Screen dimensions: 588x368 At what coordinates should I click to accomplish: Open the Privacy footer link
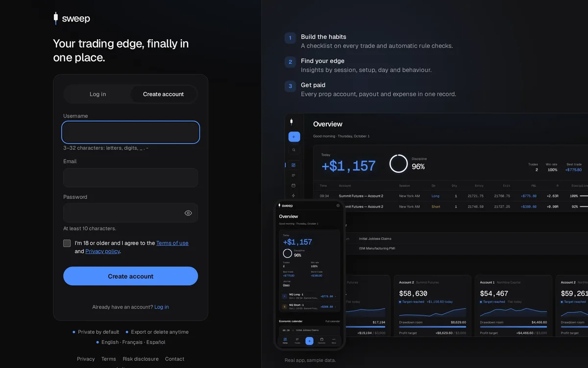(x=86, y=359)
